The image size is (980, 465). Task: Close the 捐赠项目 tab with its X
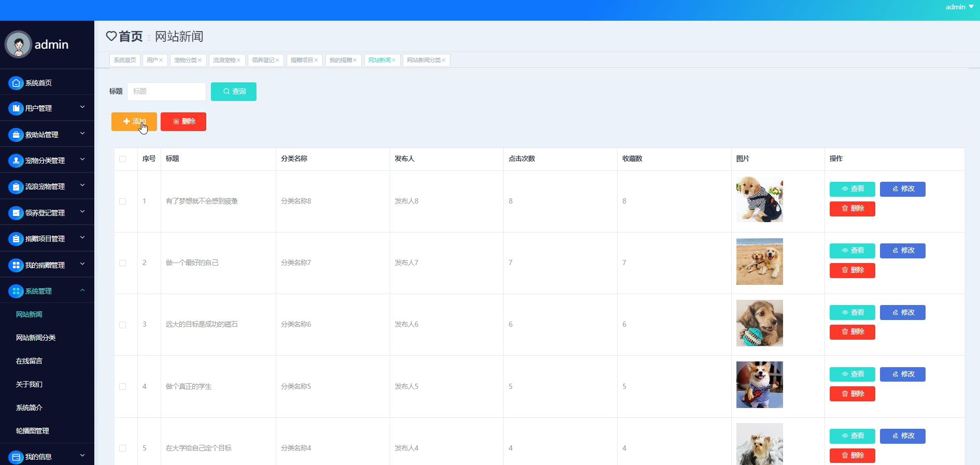tap(316, 60)
